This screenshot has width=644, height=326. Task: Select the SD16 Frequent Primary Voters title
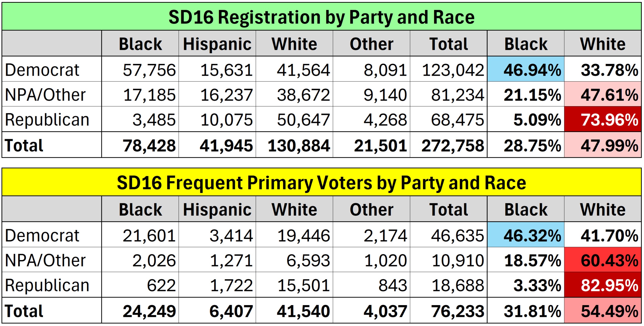321,182
